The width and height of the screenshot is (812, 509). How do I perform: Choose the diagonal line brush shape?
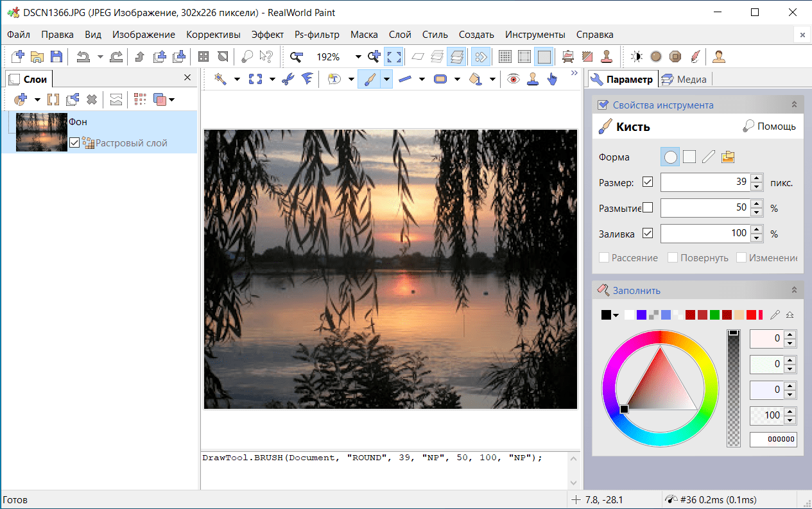pyautogui.click(x=708, y=157)
